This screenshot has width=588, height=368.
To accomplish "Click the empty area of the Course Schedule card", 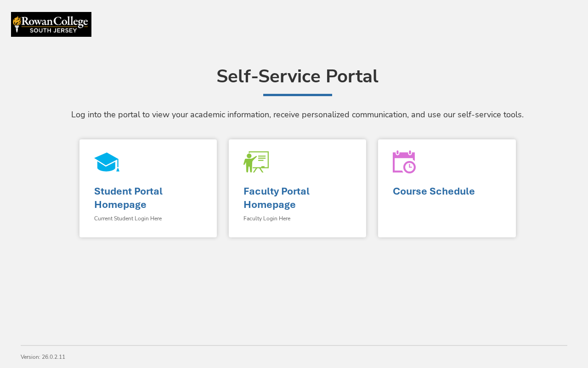I will pos(447,218).
